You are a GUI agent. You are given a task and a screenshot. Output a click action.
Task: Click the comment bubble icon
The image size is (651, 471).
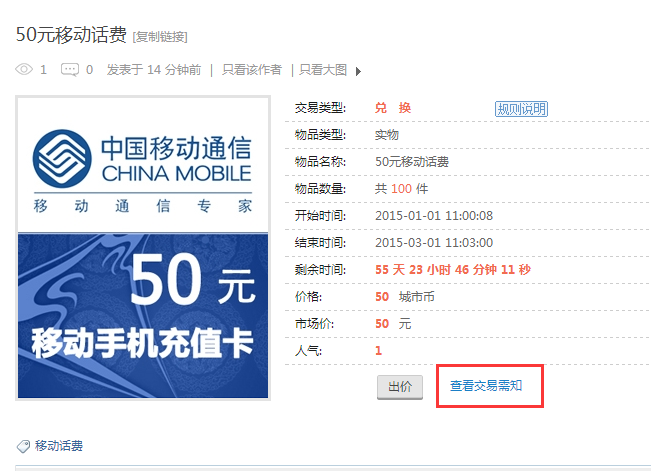pyautogui.click(x=70, y=69)
